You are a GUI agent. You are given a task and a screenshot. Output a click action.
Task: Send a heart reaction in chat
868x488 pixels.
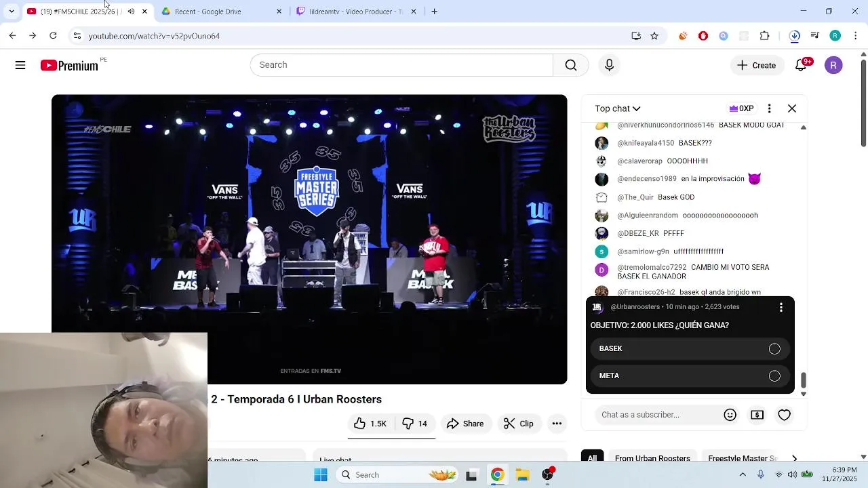784,415
